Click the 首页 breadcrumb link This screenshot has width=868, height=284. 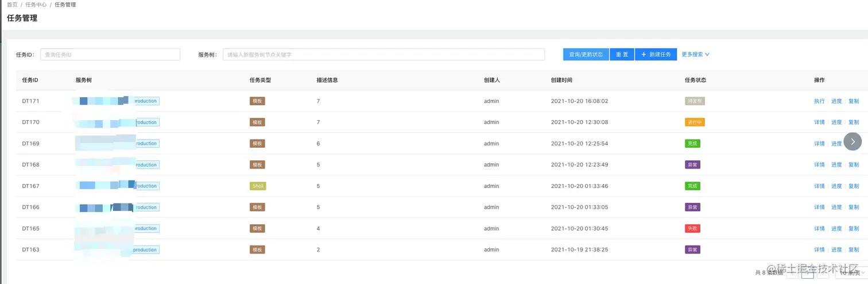[x=12, y=5]
